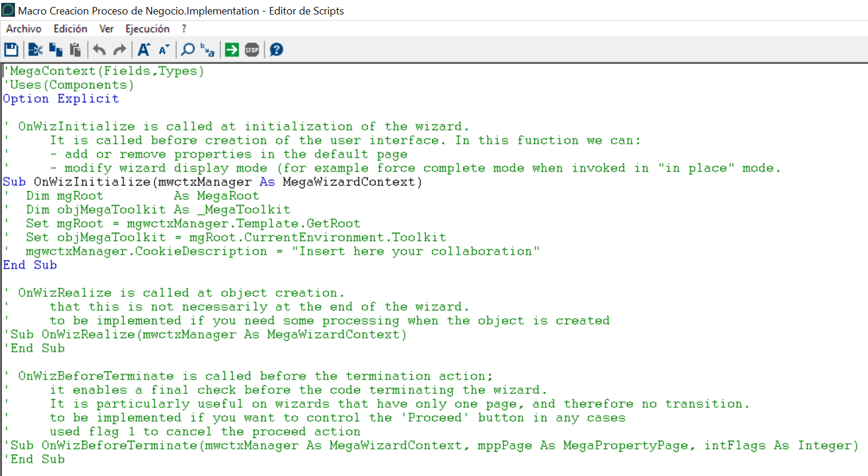
Task: Click the 'Dim mgRoot As MegaRoot' line
Action: click(131, 196)
